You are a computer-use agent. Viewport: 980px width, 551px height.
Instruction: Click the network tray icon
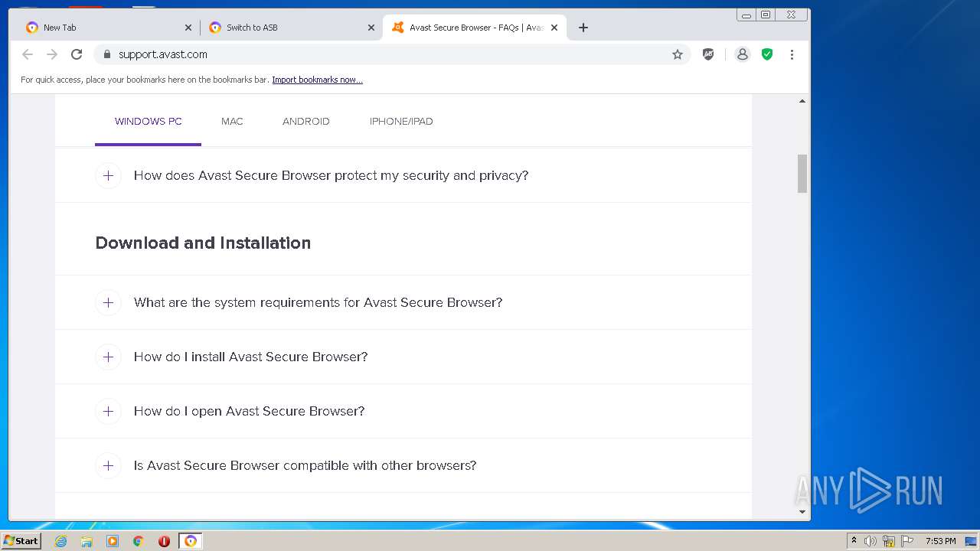pyautogui.click(x=889, y=541)
